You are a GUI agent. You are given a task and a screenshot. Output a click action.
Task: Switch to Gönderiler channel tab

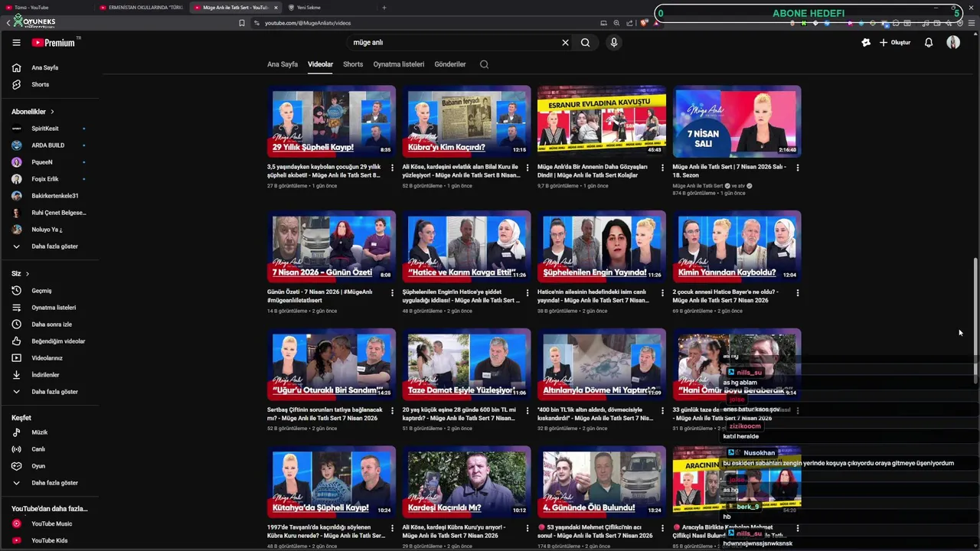click(450, 64)
